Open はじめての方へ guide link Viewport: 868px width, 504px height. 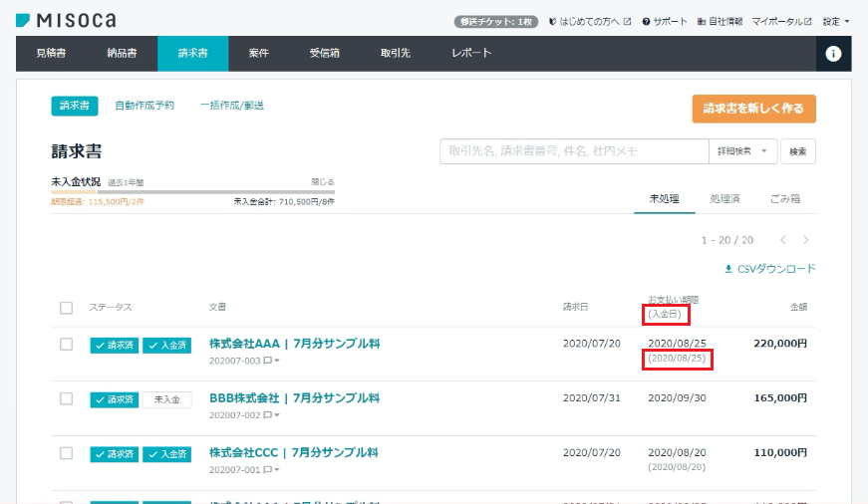[x=590, y=22]
